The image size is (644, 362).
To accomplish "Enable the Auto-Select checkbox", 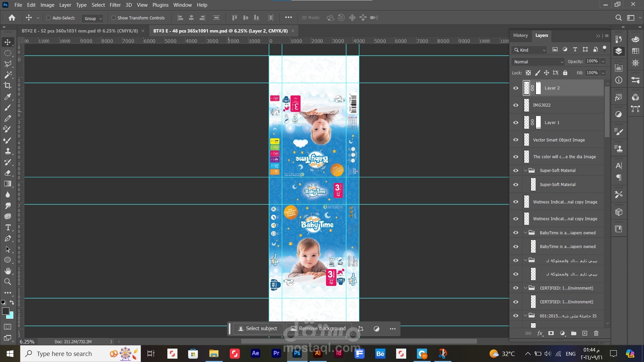I will pos(48,18).
